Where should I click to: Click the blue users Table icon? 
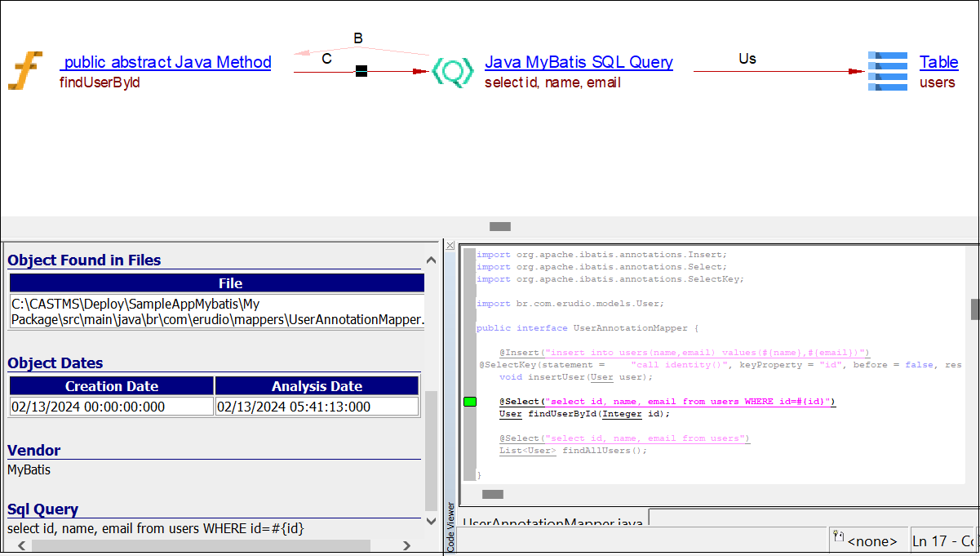pos(887,71)
